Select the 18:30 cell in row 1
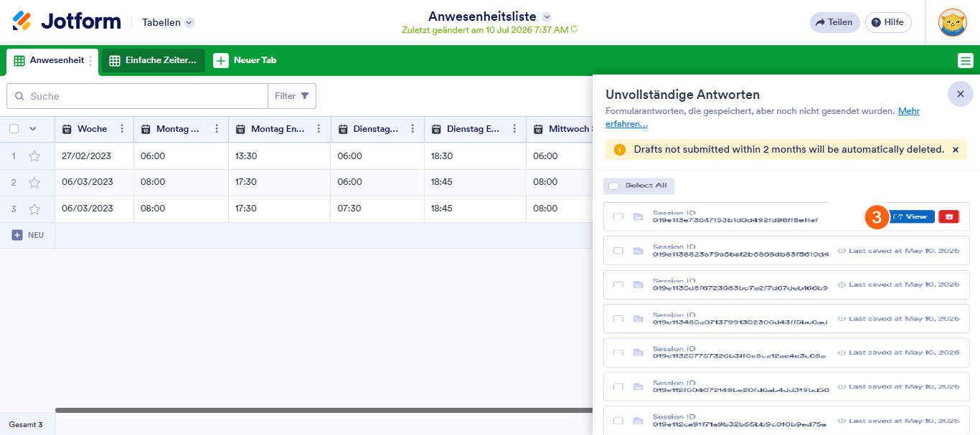 (475, 156)
